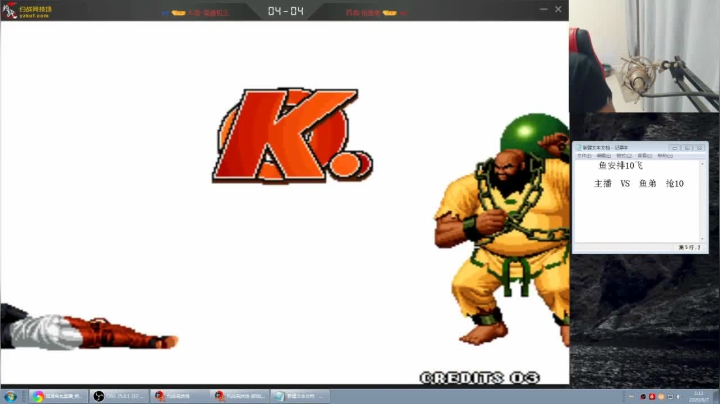Minimize the Notepad window
The image size is (720, 404).
point(675,148)
